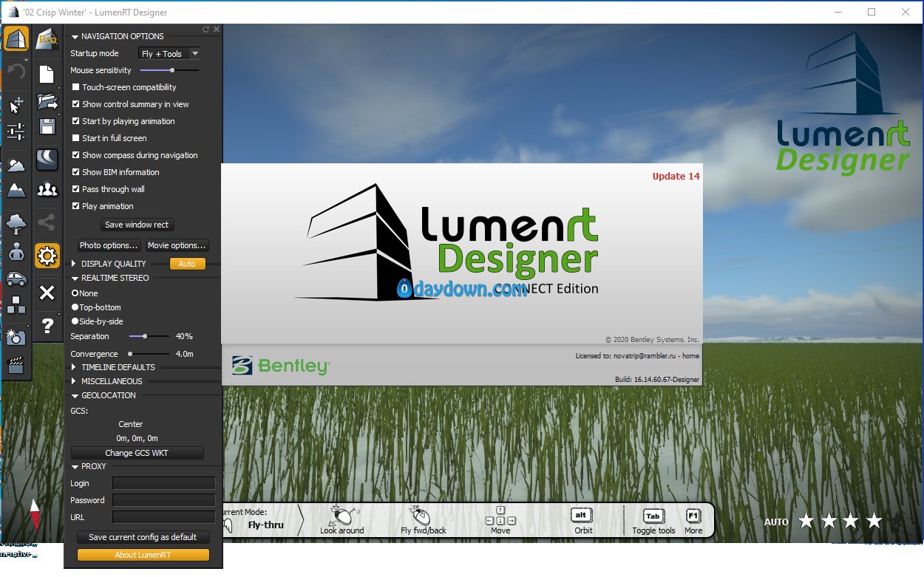The width and height of the screenshot is (924, 577).
Task: Click the Undo arrow icon
Action: tap(16, 72)
